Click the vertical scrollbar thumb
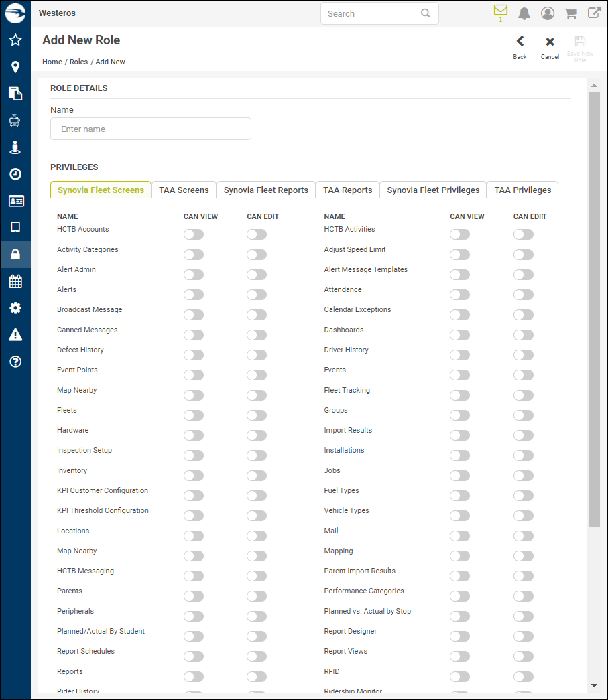This screenshot has height=700, width=608. (x=594, y=309)
